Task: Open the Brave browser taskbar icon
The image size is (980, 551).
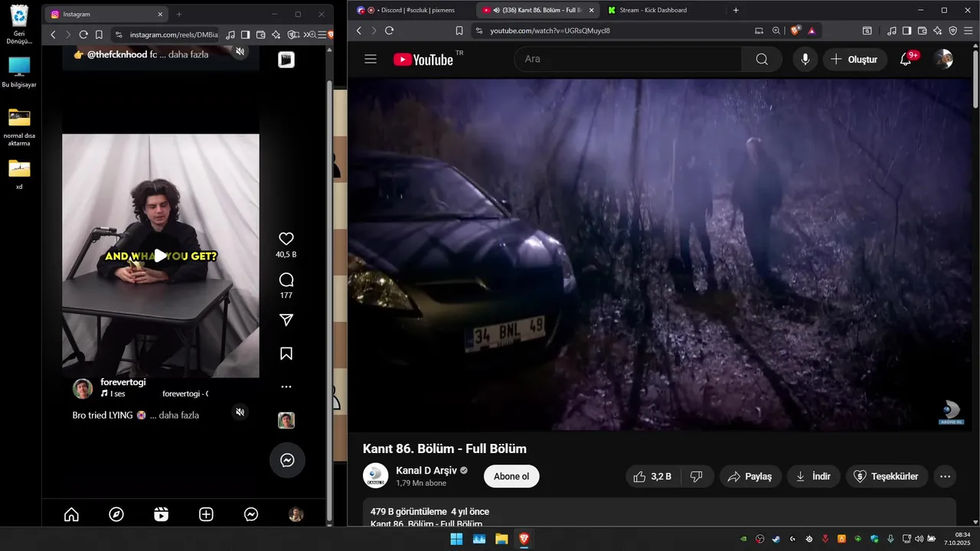Action: coord(524,539)
